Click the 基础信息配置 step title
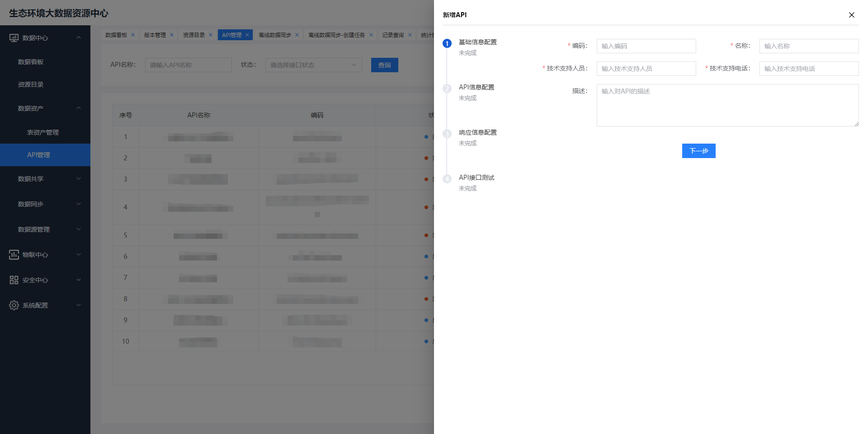 pos(478,42)
